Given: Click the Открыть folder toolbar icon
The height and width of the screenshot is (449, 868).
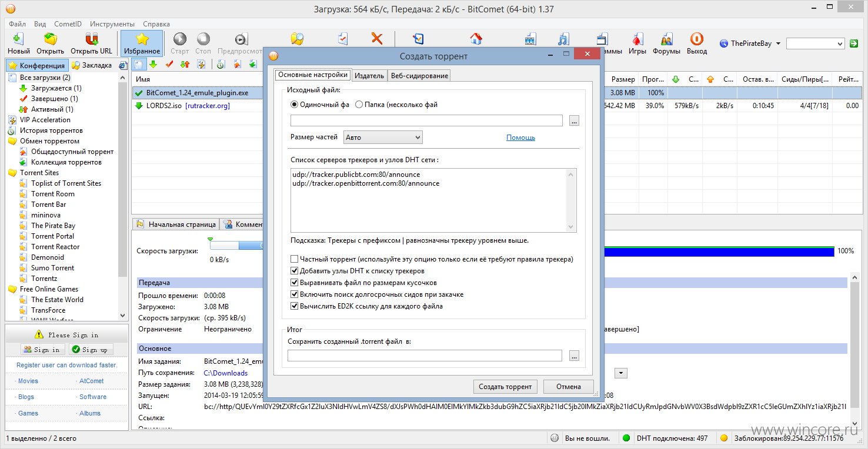Looking at the screenshot, I should click(51, 39).
